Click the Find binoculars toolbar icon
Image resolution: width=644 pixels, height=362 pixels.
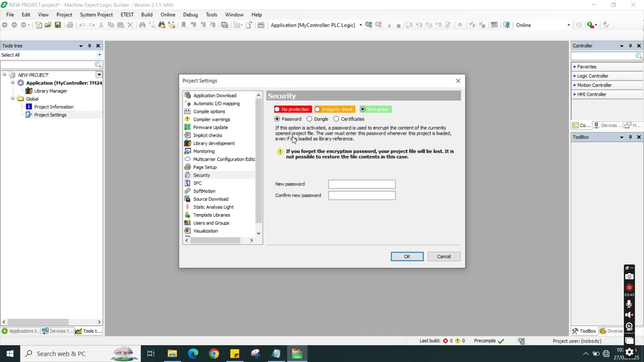142,25
